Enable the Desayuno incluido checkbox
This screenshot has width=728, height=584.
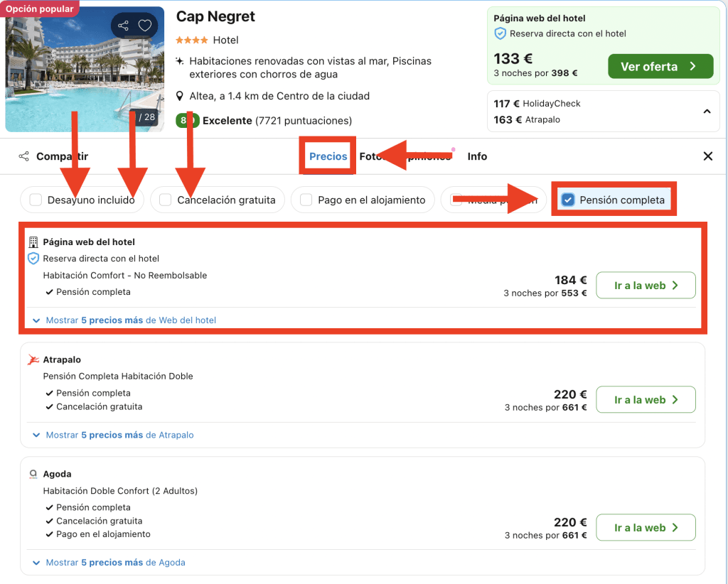tap(36, 200)
